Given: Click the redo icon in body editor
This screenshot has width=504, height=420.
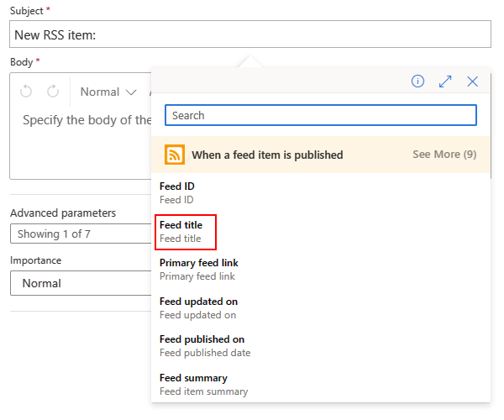Looking at the screenshot, I should coord(53,92).
